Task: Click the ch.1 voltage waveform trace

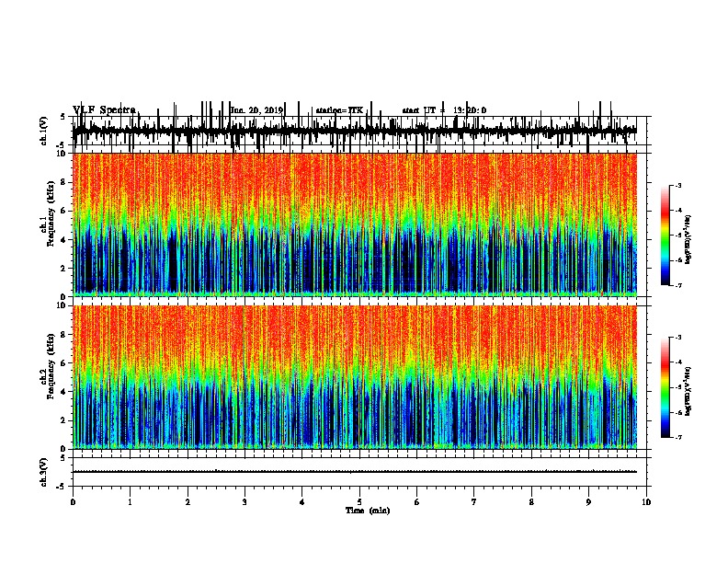Action: [x=355, y=131]
